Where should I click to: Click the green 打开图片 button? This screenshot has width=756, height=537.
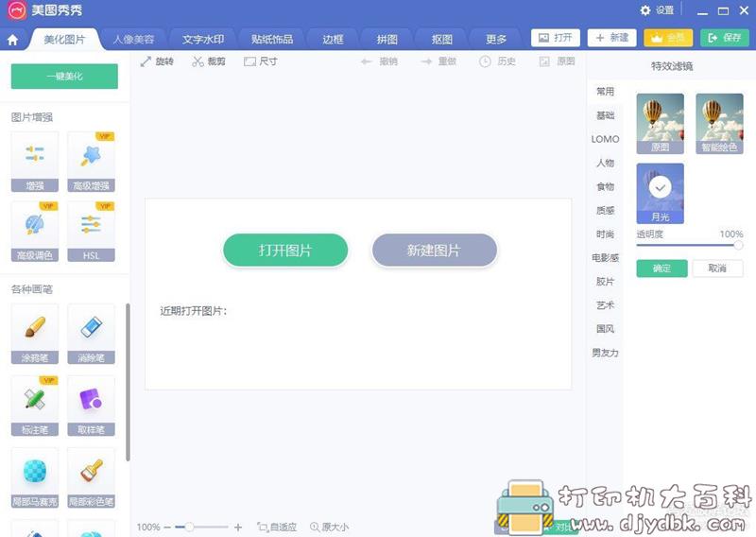click(285, 250)
